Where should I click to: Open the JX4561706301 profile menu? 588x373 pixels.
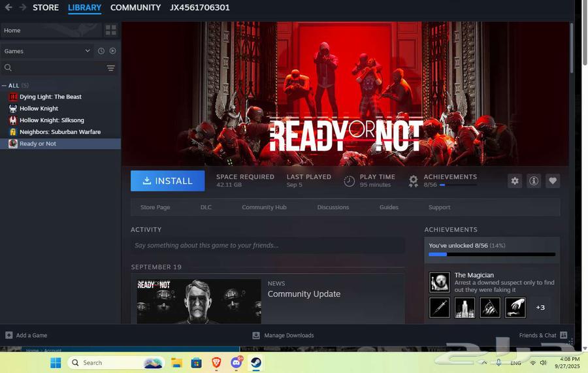coord(199,7)
